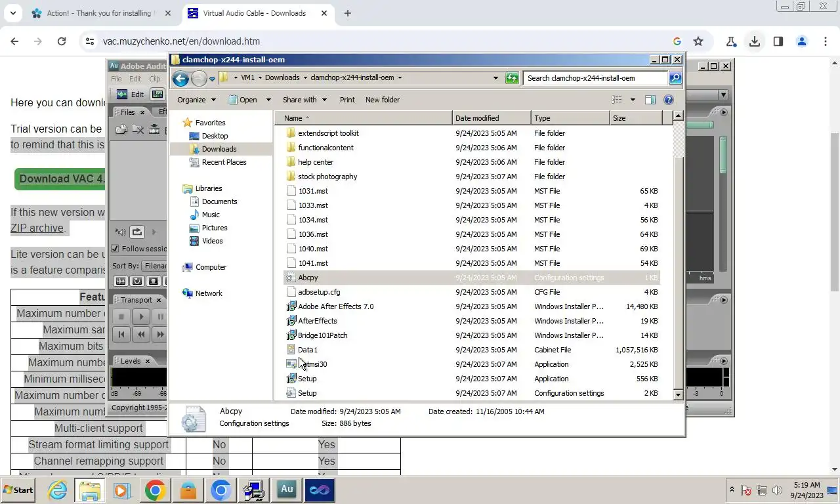Click the Explorer search input field

coord(595,78)
